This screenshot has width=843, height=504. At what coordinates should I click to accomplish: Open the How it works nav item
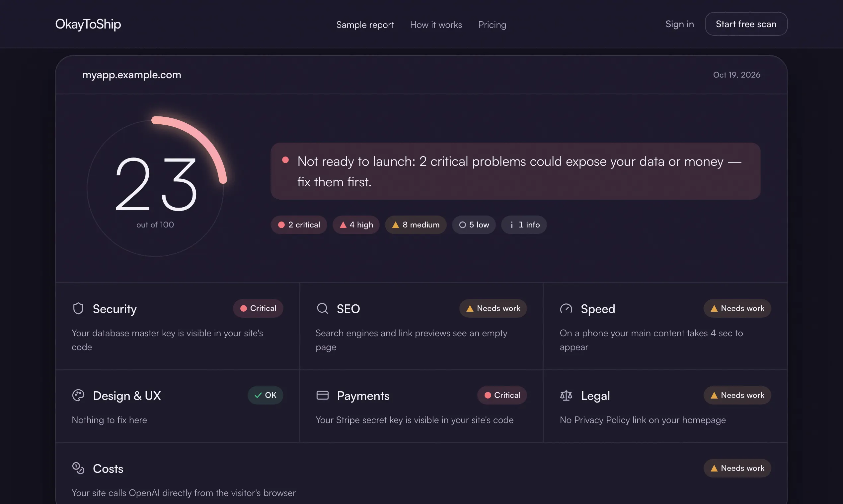click(x=436, y=25)
